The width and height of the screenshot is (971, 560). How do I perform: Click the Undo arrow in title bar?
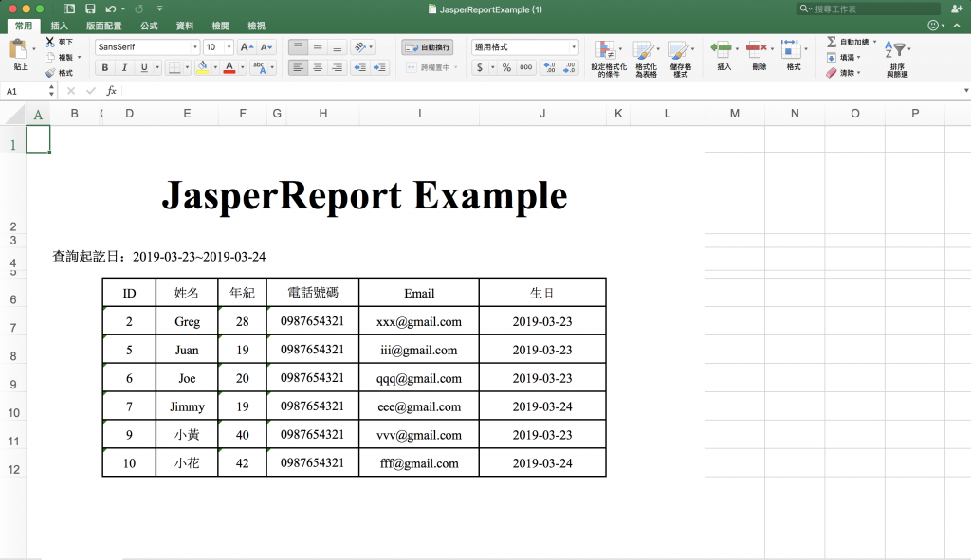click(x=111, y=9)
